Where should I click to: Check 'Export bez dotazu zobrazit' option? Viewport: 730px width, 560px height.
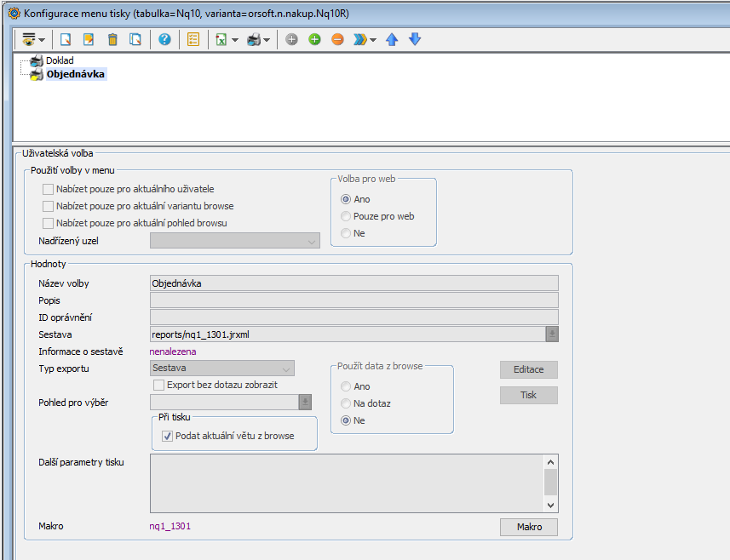158,385
